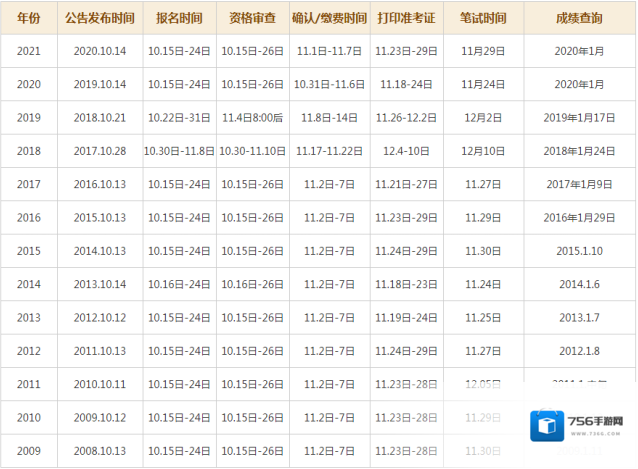Select the 2021 year cell
Screen dimensions: 638x469
click(29, 51)
